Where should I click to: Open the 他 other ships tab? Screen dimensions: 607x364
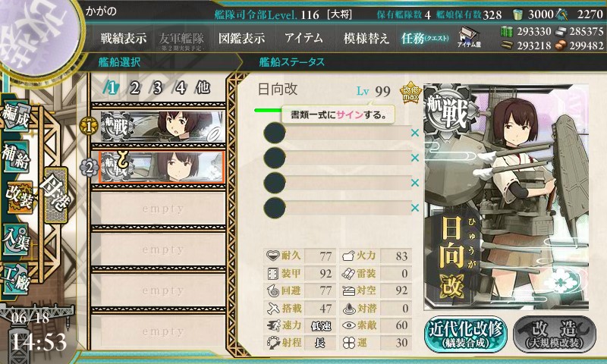click(x=203, y=88)
